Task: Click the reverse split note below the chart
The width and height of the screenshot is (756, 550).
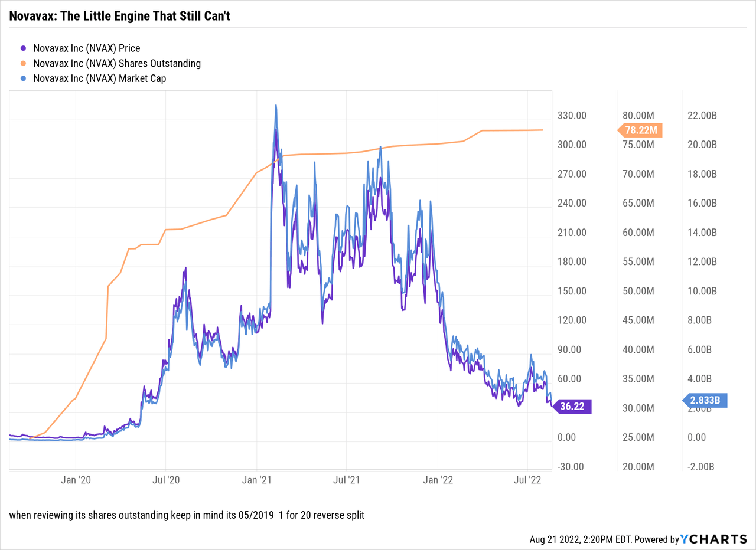Action: [187, 515]
